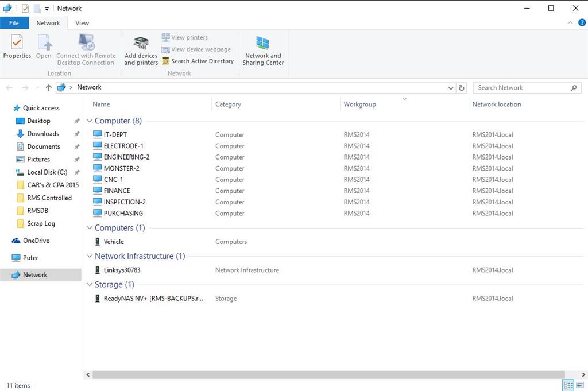Select the Vehicle device
This screenshot has width=588, height=391.
(114, 242)
